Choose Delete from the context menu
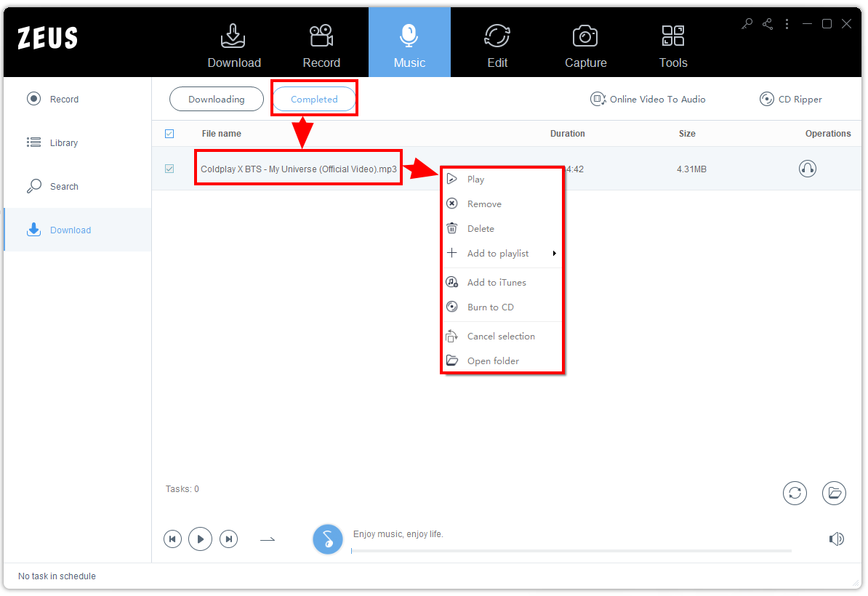Image resolution: width=868 pixels, height=596 pixels. pyautogui.click(x=502, y=228)
